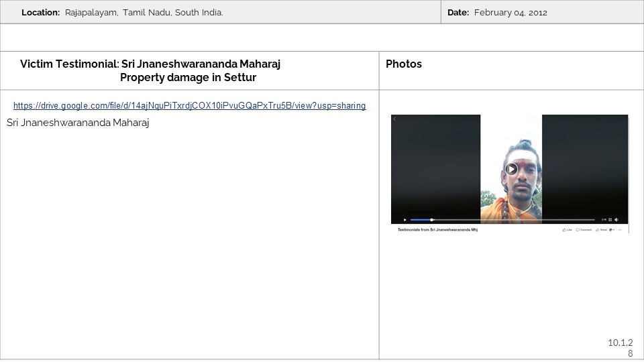Image resolution: width=644 pixels, height=362 pixels.
Task: Open the audience selector dropdown beside Share
Action: (612, 230)
